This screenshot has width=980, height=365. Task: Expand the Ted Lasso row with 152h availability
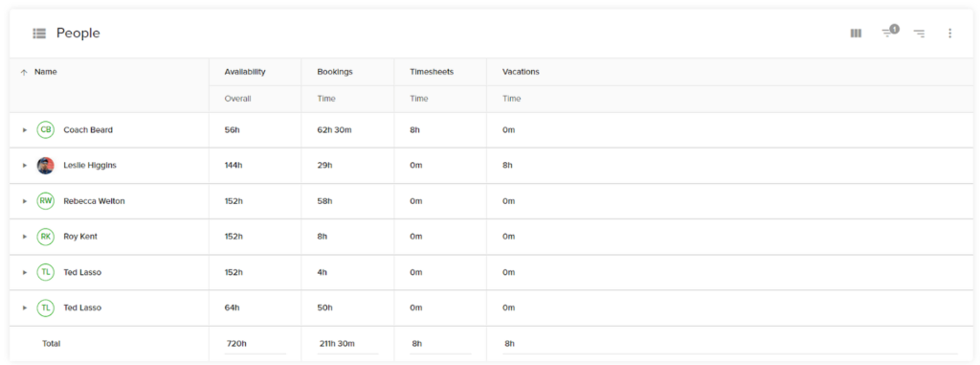tap(25, 272)
